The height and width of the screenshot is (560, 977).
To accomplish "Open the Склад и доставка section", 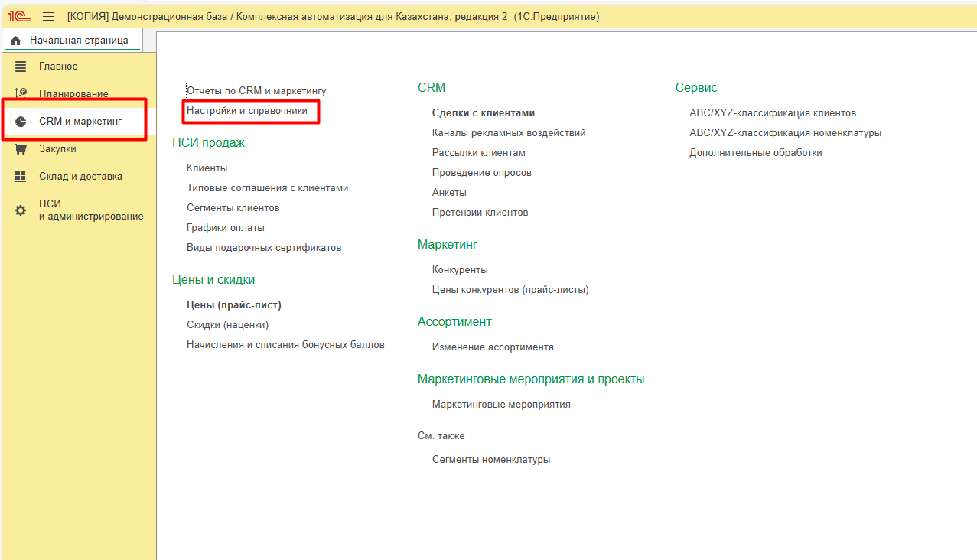I will (x=80, y=177).
